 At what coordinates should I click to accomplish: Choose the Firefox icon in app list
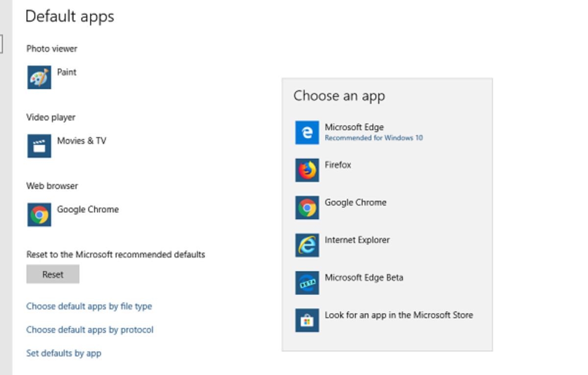307,170
